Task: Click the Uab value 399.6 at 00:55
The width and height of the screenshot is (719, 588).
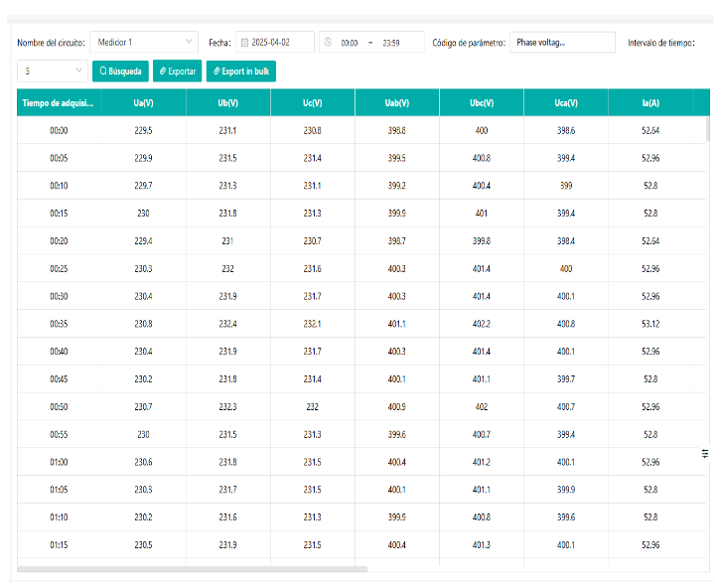Action: 397,434
